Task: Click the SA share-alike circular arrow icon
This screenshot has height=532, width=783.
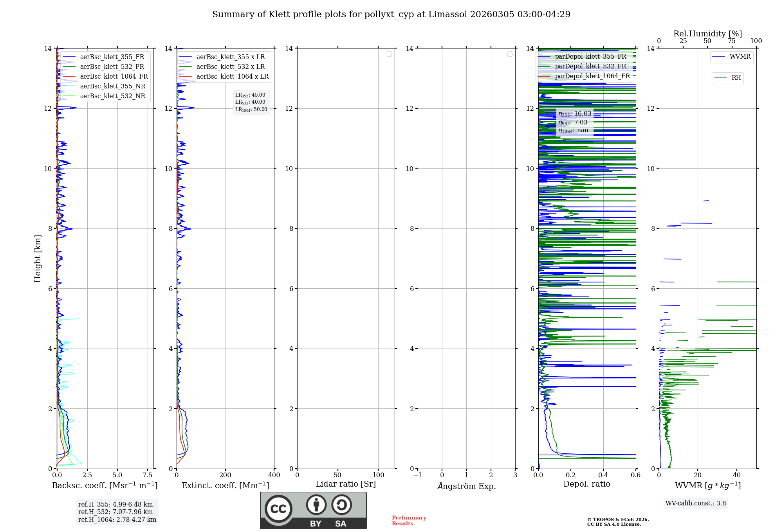Action: (x=341, y=505)
